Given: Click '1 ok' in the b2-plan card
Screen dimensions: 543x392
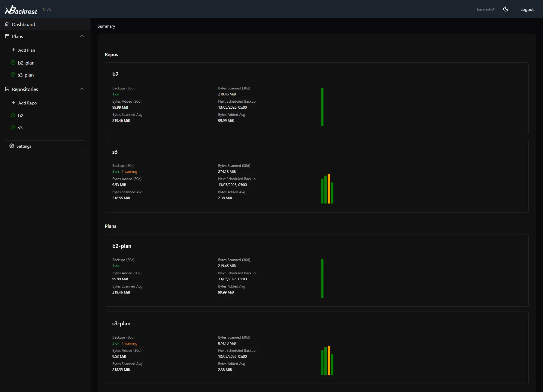Looking at the screenshot, I should [x=116, y=266].
